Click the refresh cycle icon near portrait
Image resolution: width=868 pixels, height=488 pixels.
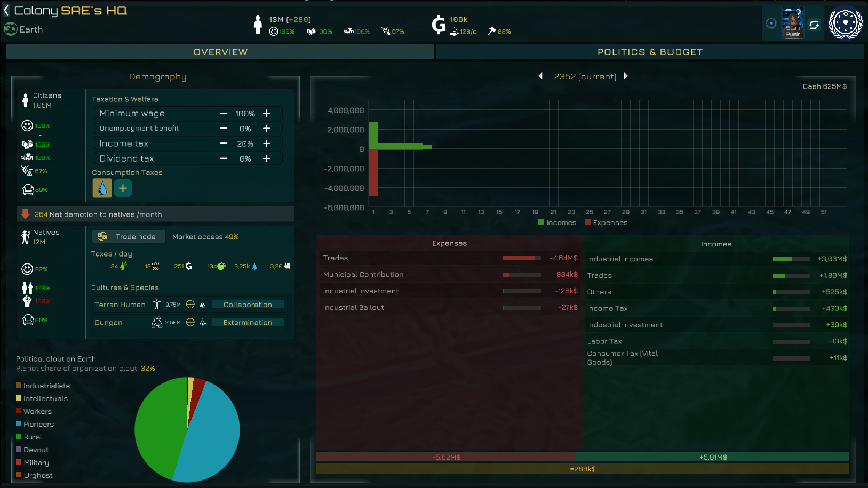click(x=814, y=25)
